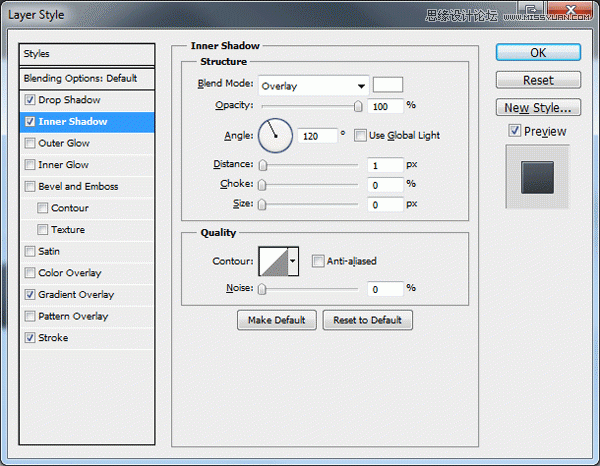Select the Inner Glow style label
Screen dimensions: 600x466
pyautogui.click(x=64, y=165)
